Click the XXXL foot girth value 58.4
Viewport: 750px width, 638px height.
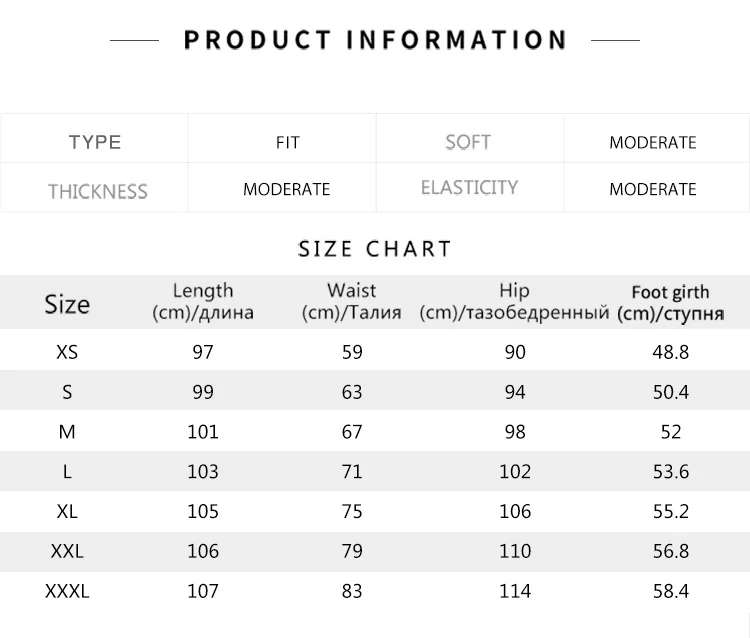[x=671, y=591]
